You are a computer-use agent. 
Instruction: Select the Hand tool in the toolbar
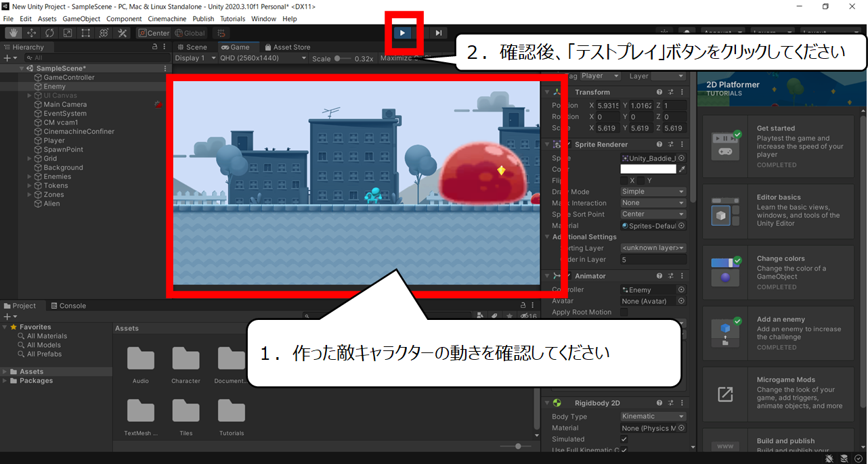14,32
